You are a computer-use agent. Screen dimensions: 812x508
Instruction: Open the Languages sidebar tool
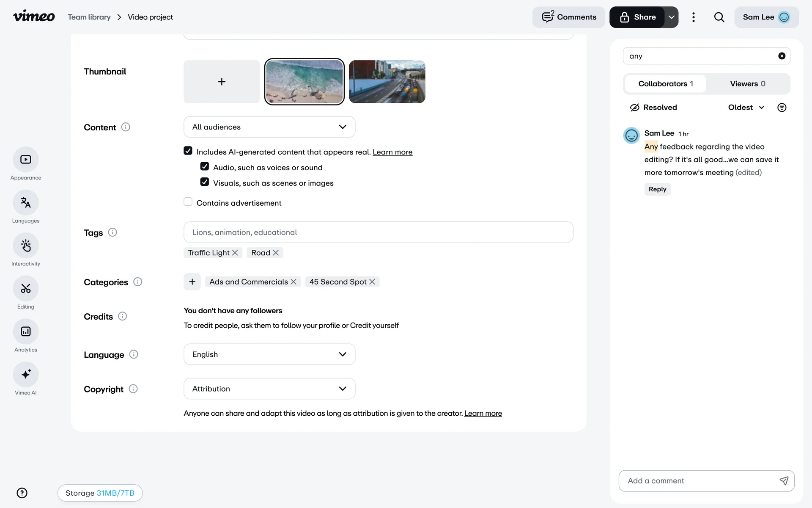click(26, 203)
